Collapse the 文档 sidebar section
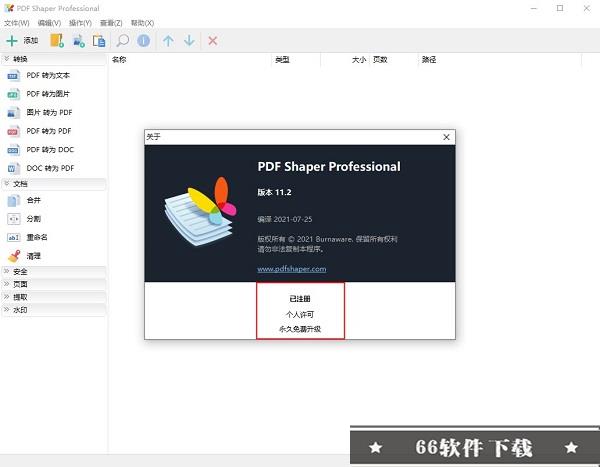600x467 pixels. pos(54,184)
